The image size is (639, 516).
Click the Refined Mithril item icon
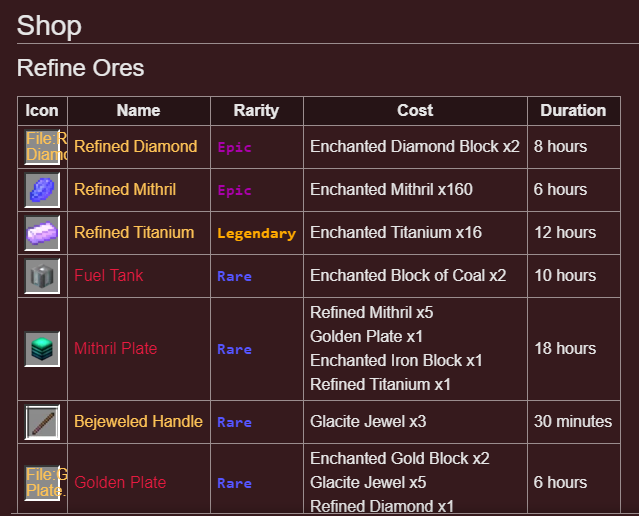(42, 190)
